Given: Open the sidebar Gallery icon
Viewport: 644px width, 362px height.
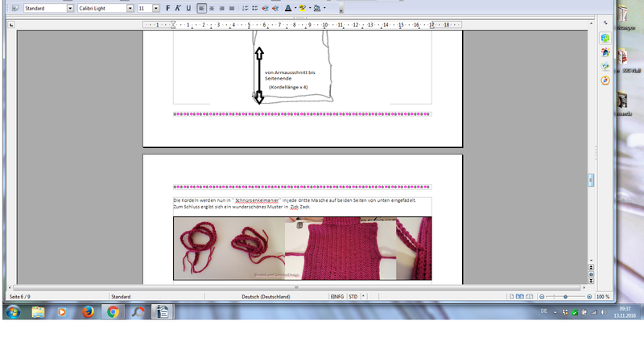Looking at the screenshot, I should coord(605,67).
